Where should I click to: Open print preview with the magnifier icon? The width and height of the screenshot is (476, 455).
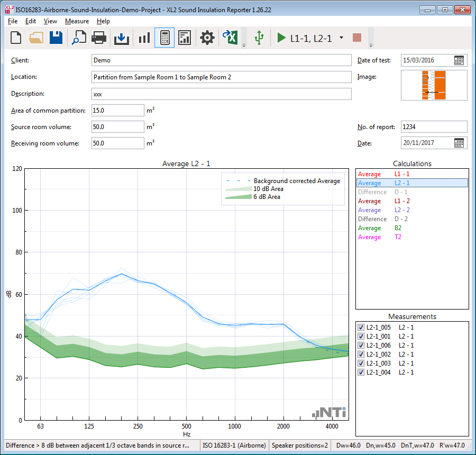click(79, 38)
